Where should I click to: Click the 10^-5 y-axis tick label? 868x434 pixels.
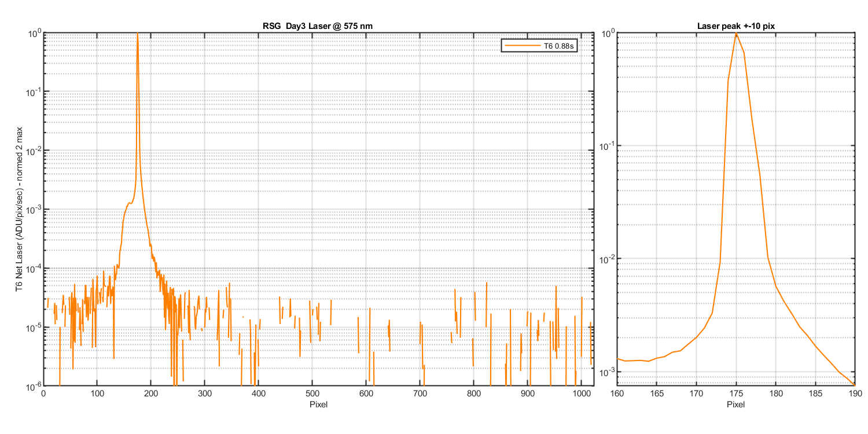[33, 326]
